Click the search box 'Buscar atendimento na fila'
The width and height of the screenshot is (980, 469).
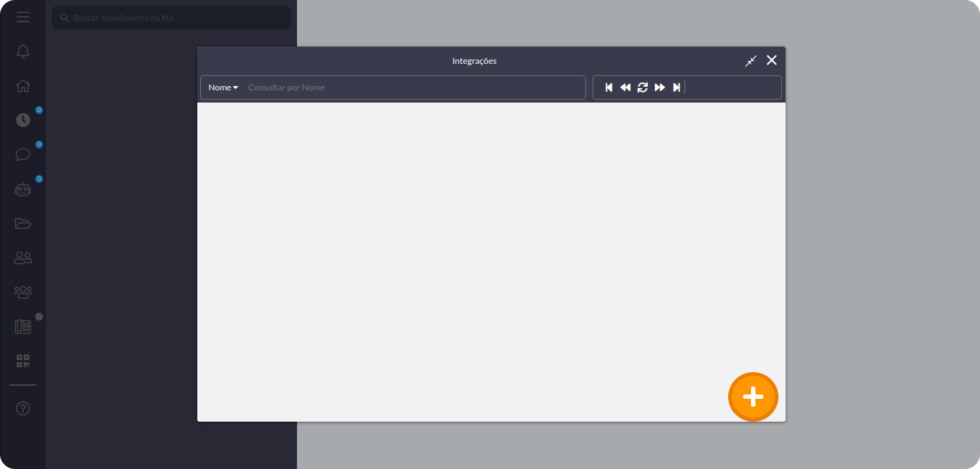click(171, 18)
